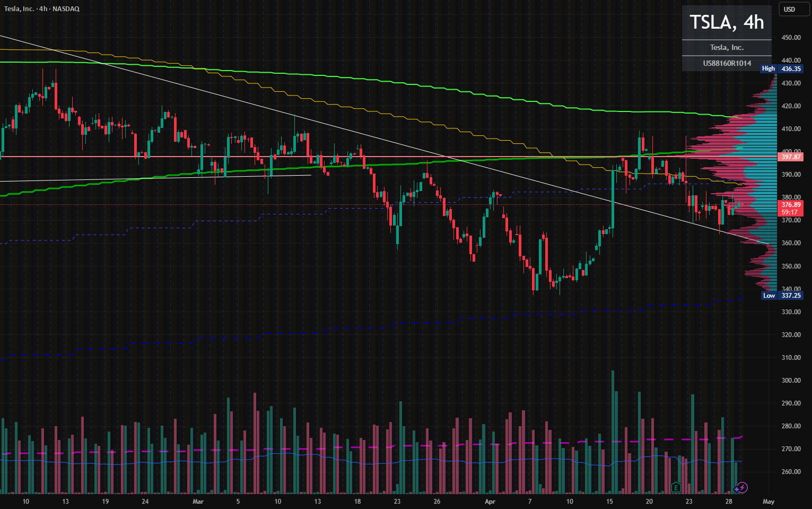The width and height of the screenshot is (812, 509).
Task: Click the 19 date label on the time axis
Action: [106, 502]
